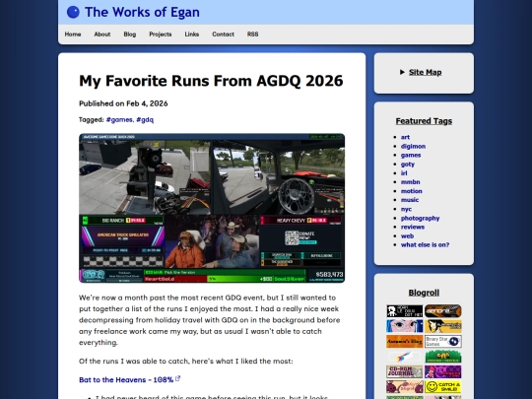
Task: Open the #gdq tag link
Action: click(145, 119)
